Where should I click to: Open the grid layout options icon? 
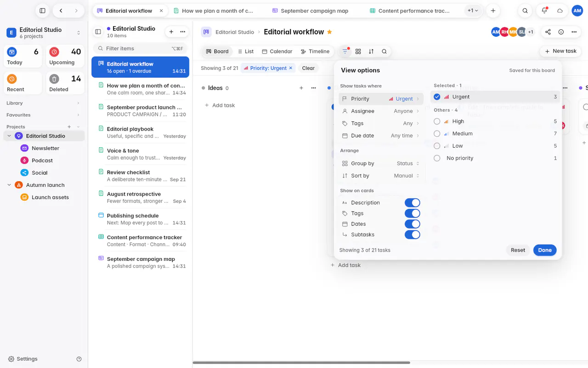coord(358,52)
